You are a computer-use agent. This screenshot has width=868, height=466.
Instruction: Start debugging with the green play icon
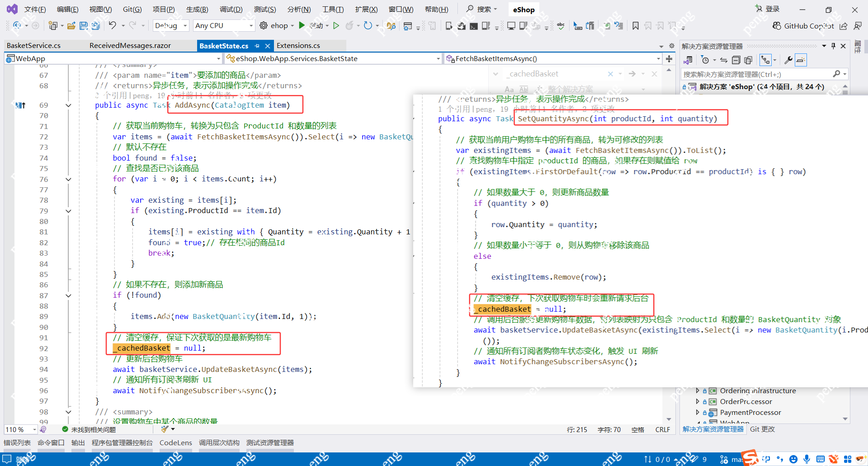(302, 26)
